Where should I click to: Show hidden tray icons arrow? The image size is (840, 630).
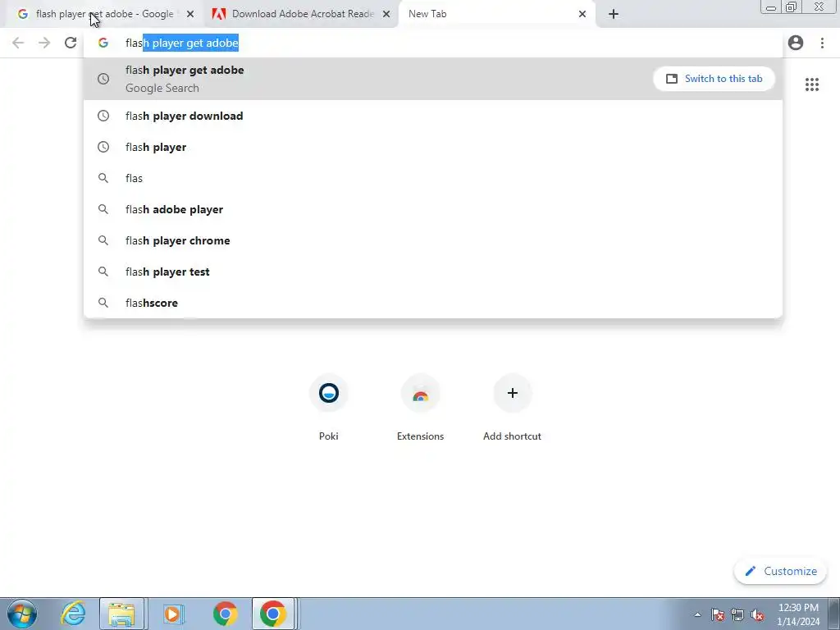(697, 614)
